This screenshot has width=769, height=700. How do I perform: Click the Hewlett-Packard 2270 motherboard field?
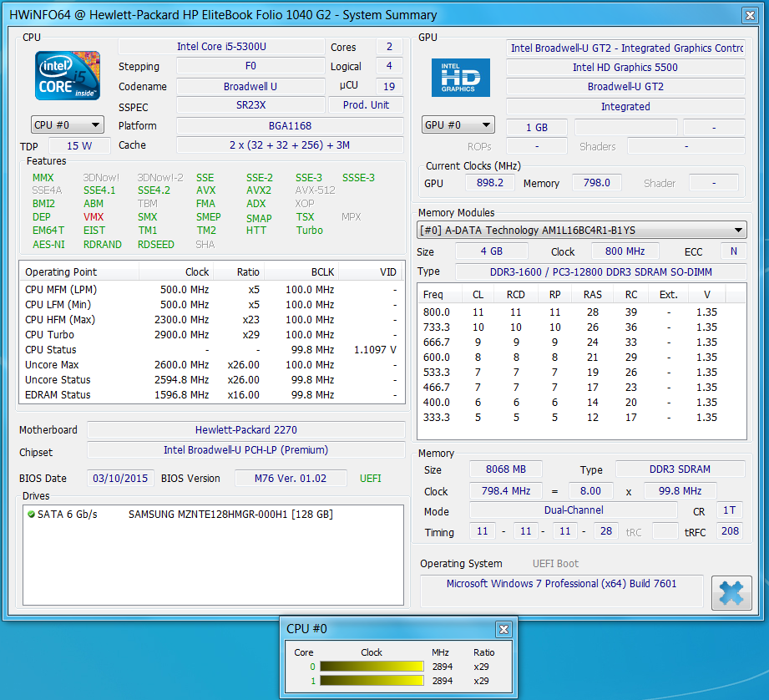245,429
